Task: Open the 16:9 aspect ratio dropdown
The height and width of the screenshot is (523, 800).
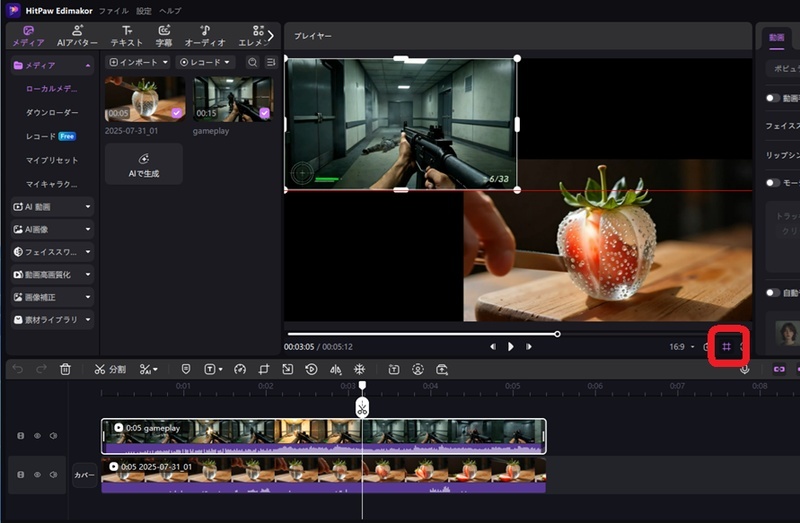Action: (682, 347)
